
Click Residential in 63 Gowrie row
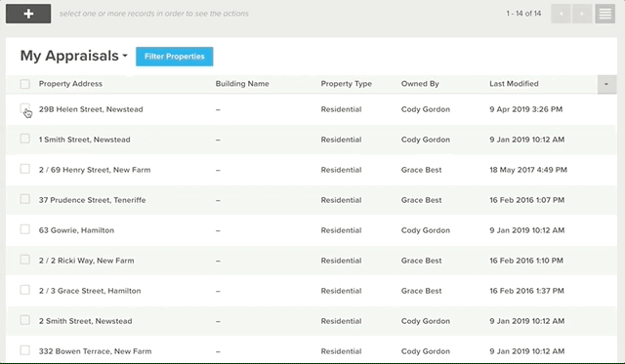(x=341, y=230)
